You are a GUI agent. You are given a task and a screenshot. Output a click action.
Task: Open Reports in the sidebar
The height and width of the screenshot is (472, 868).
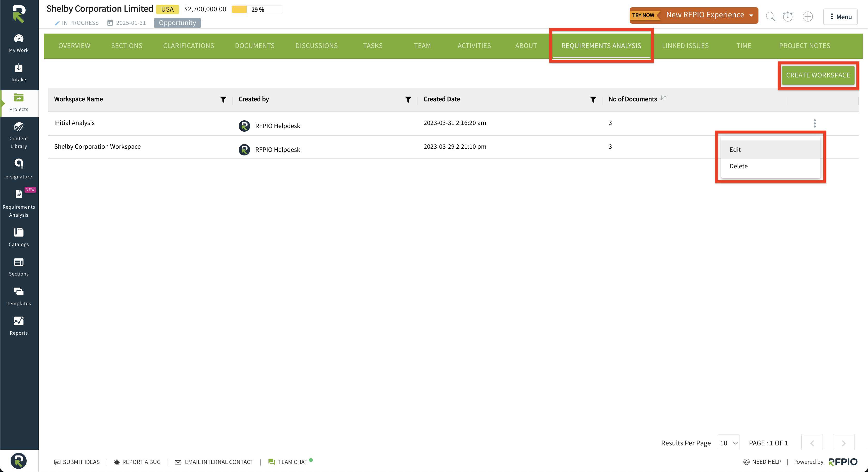click(x=19, y=326)
